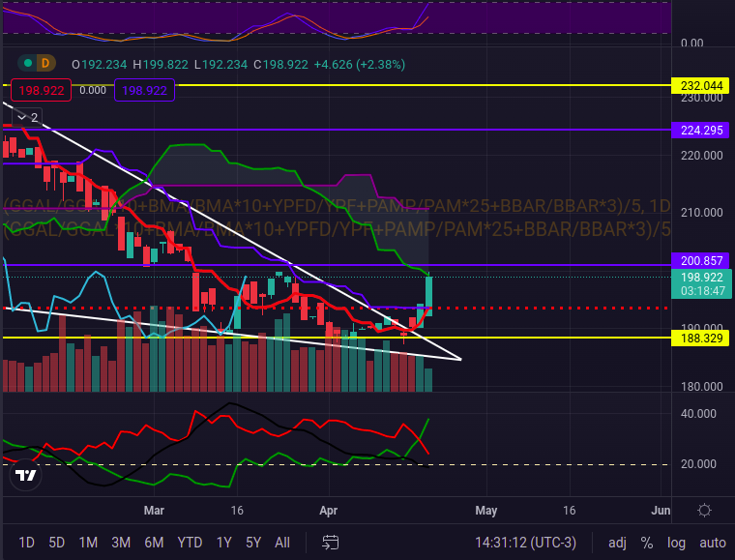Select the YTD time range
The height and width of the screenshot is (560, 735).
tap(190, 543)
